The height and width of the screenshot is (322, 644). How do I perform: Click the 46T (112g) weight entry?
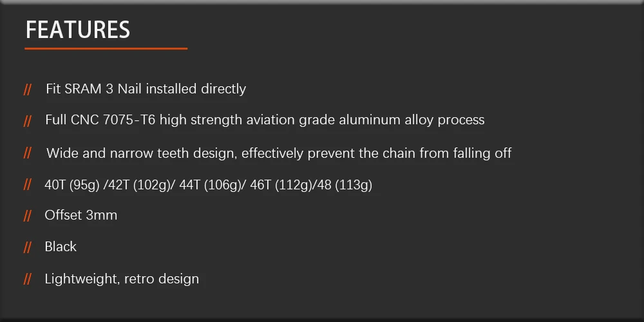(x=281, y=185)
